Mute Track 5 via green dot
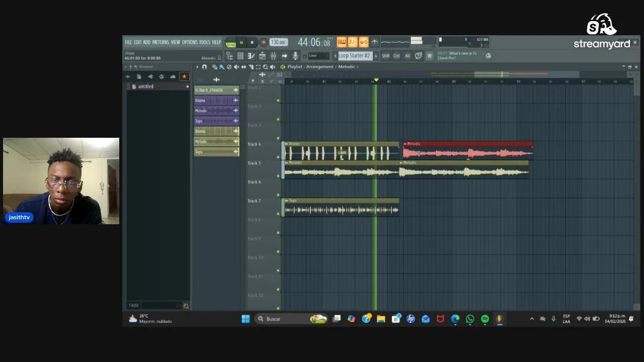This screenshot has height=362, width=644. (x=278, y=176)
